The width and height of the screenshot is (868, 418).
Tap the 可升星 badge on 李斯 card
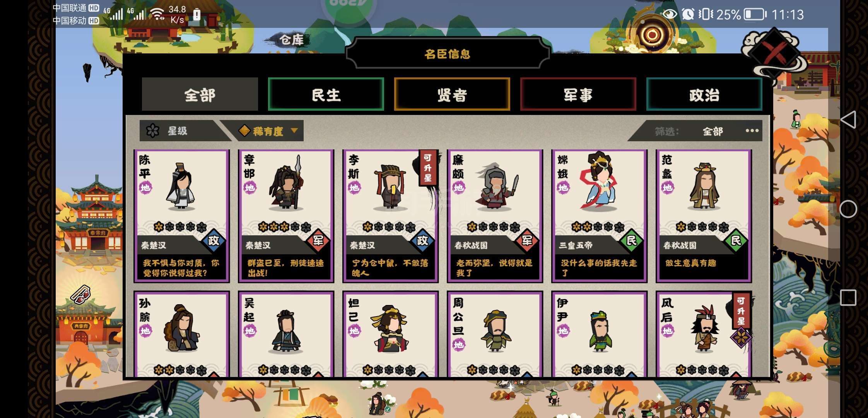428,168
